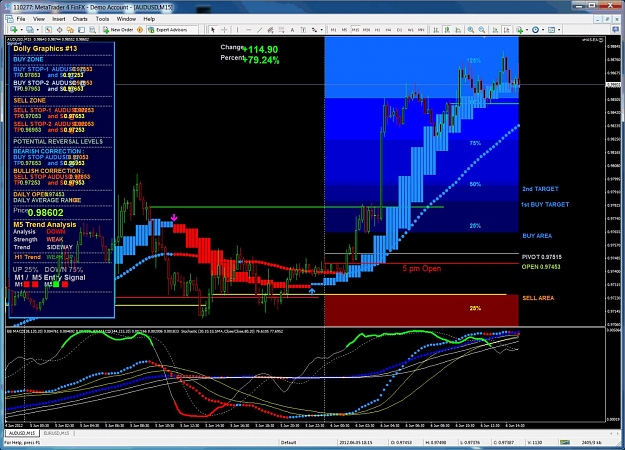Draw a horizontal line tool
Viewport: 625px width, 450px height.
[x=248, y=29]
